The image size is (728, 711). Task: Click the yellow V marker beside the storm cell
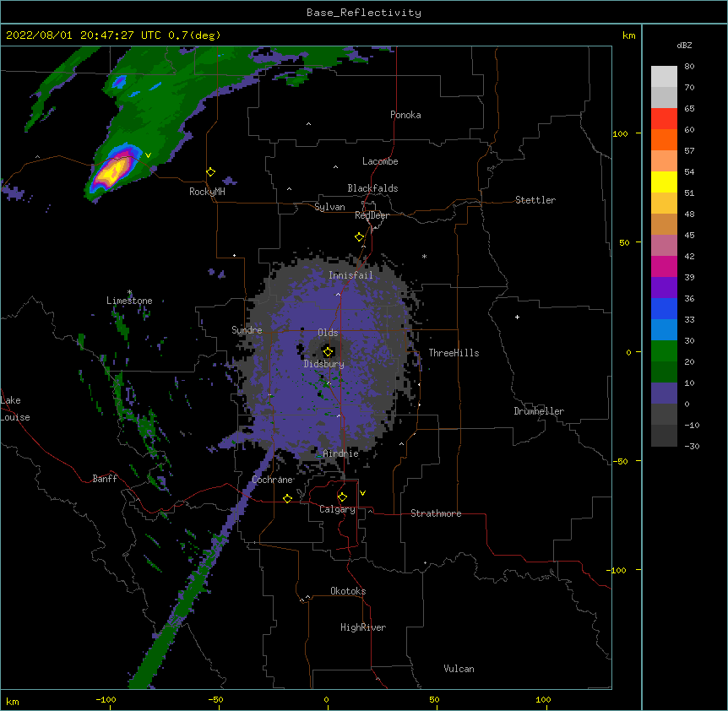tap(148, 155)
